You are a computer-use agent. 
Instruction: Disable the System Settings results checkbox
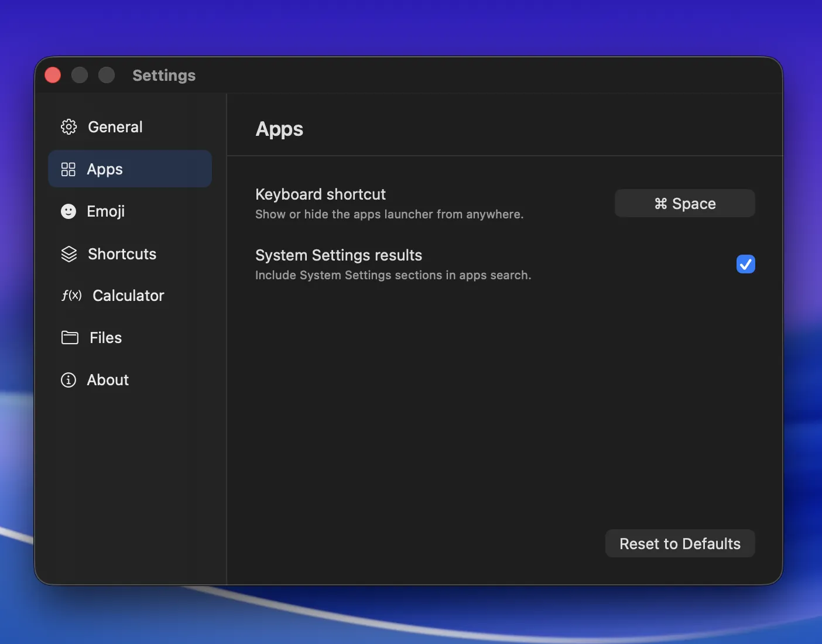tap(745, 264)
